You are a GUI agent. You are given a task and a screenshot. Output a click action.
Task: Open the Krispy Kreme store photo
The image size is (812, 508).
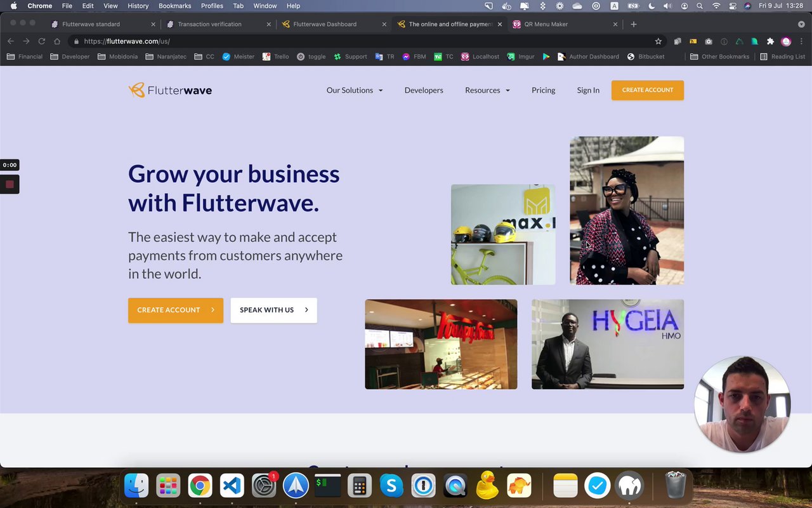coord(441,344)
